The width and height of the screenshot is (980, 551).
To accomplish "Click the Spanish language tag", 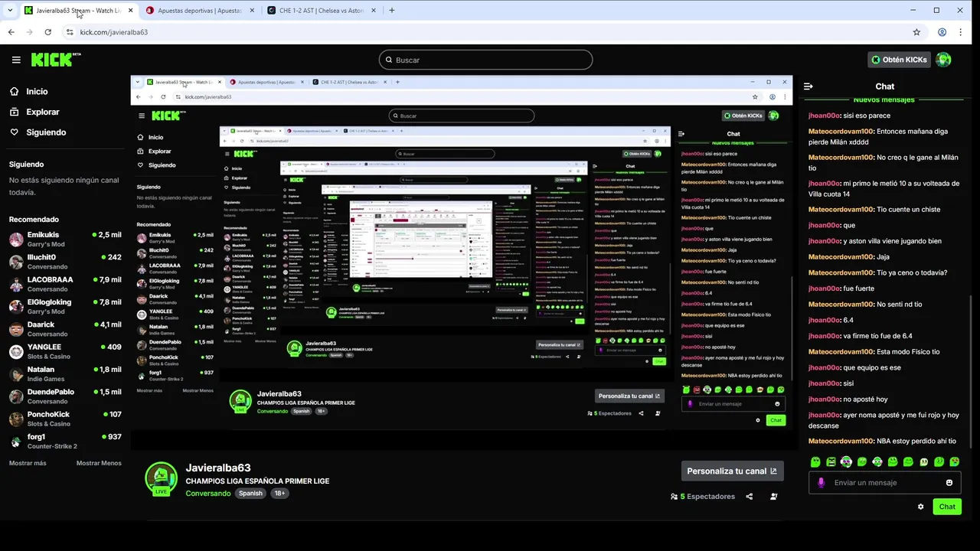I will click(250, 494).
